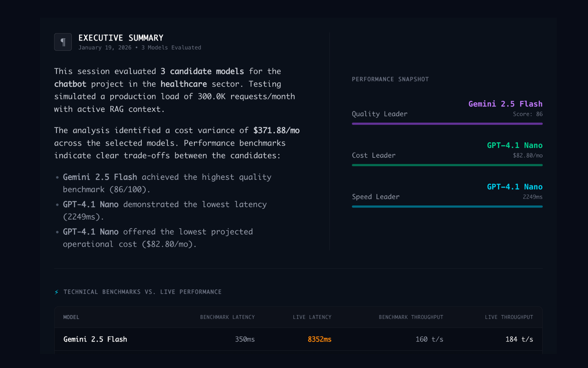
Task: Sort by the Live Throughput column header
Action: tap(509, 317)
